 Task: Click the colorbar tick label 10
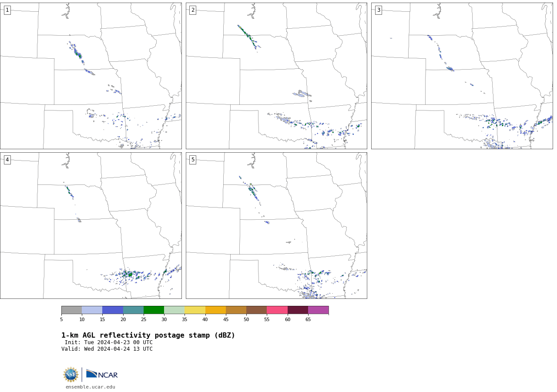click(82, 320)
